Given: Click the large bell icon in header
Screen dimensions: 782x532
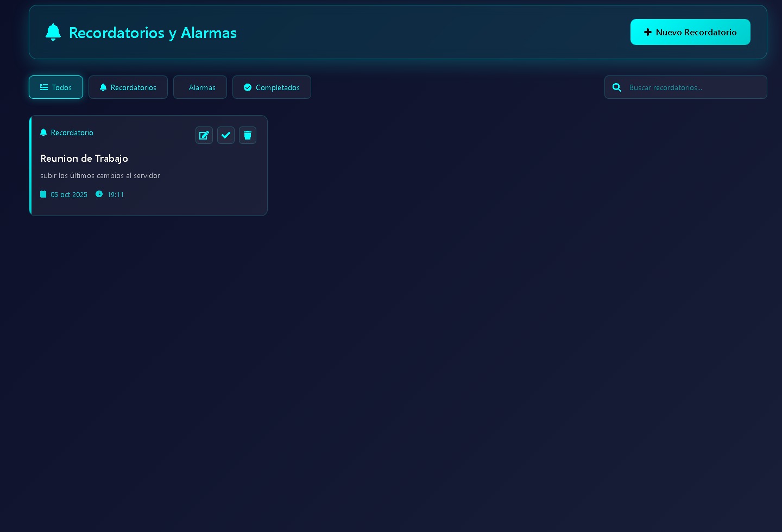Looking at the screenshot, I should pyautogui.click(x=53, y=33).
